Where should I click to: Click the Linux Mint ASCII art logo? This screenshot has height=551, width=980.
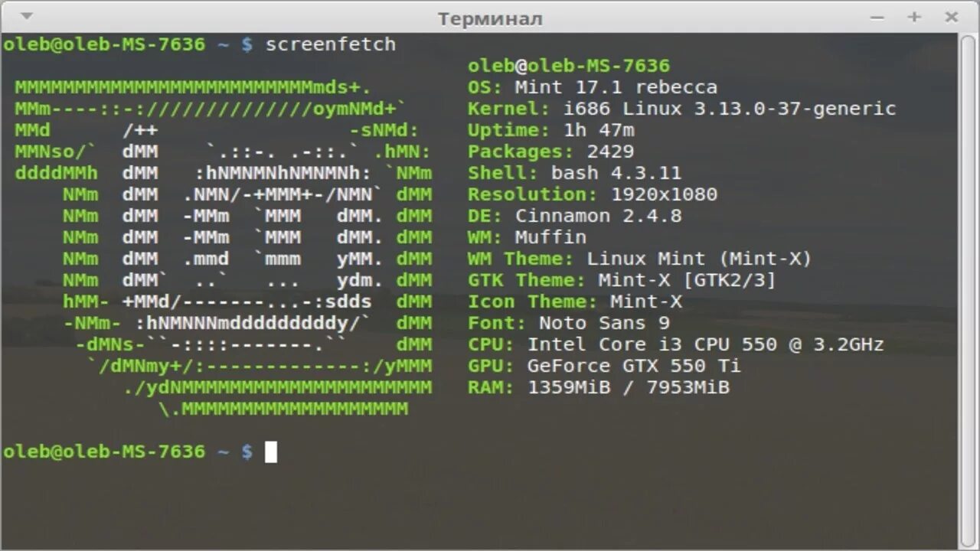click(x=223, y=248)
